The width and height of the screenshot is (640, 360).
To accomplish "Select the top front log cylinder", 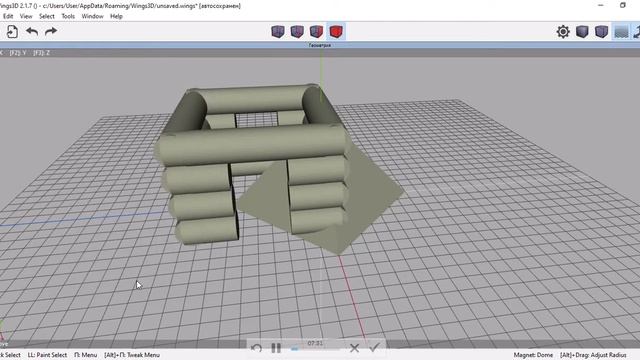I will [251, 144].
